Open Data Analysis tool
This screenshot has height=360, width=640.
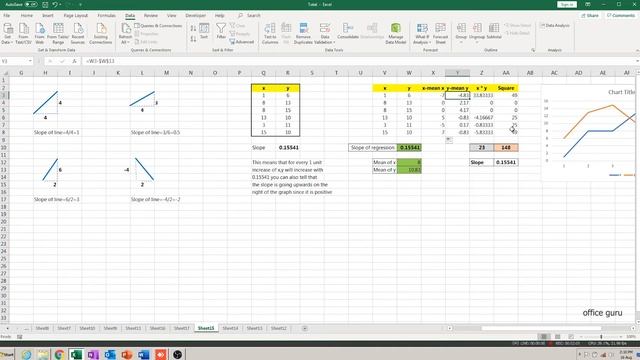coord(555,26)
